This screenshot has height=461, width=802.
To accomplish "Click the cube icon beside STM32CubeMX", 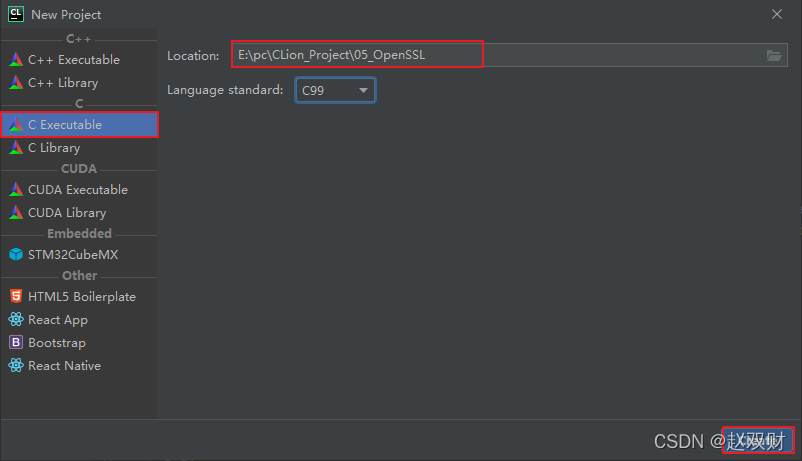I will 16,254.
